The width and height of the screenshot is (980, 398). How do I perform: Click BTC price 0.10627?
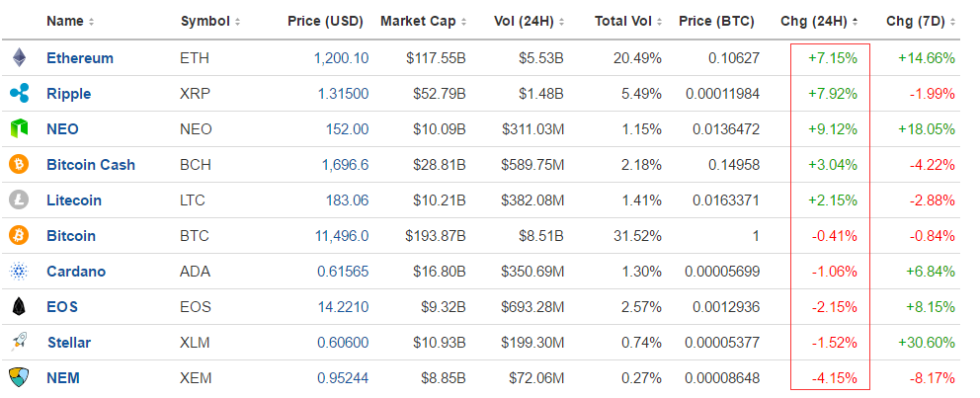(x=734, y=58)
